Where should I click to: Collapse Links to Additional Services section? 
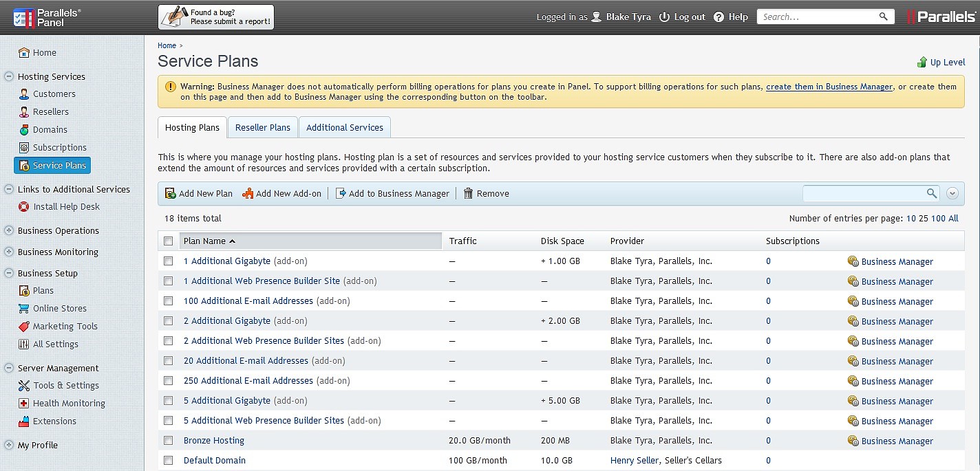[9, 189]
